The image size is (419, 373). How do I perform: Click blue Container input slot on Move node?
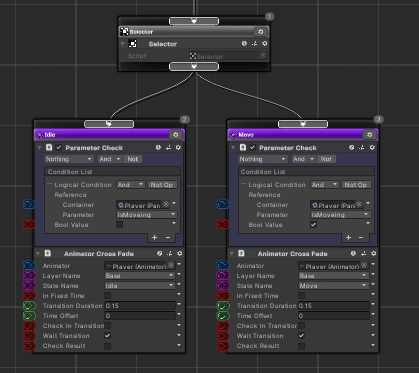(x=223, y=204)
